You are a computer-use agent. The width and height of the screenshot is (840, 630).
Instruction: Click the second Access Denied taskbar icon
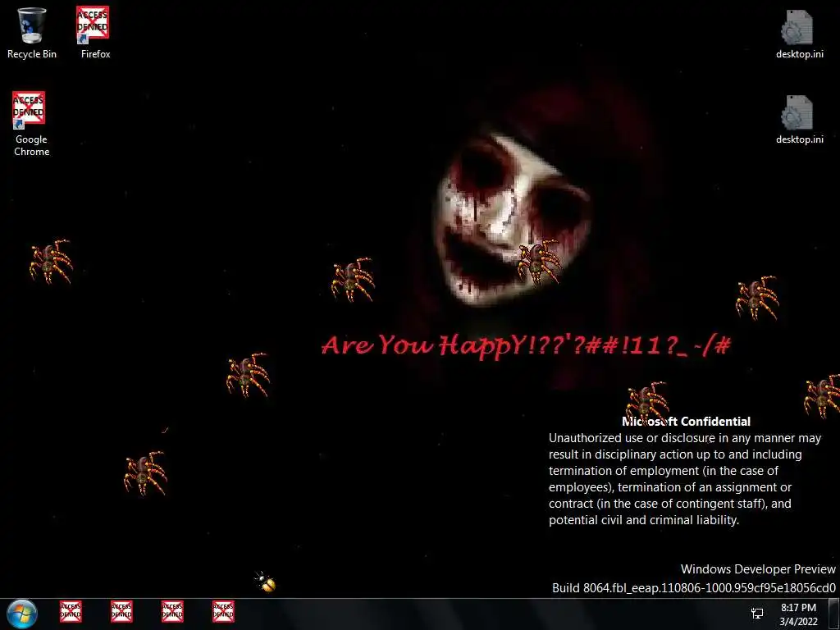(121, 612)
